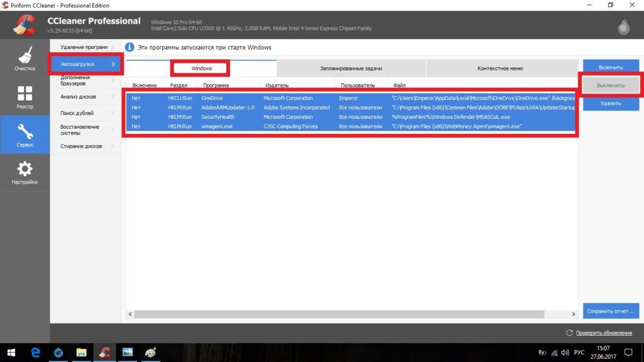
Task: Click the Emperor user cell
Action: coord(348,98)
